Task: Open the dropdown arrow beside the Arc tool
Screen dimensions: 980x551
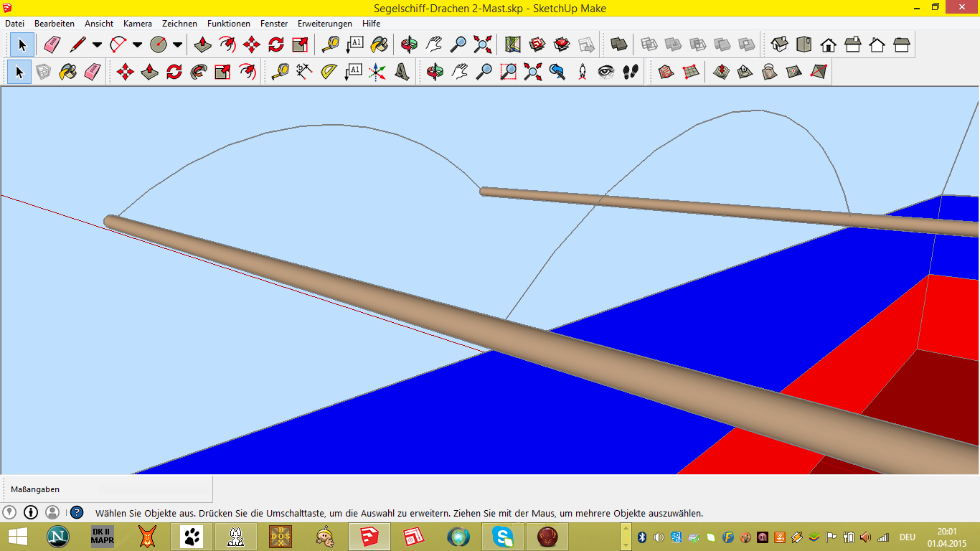Action: [x=137, y=44]
